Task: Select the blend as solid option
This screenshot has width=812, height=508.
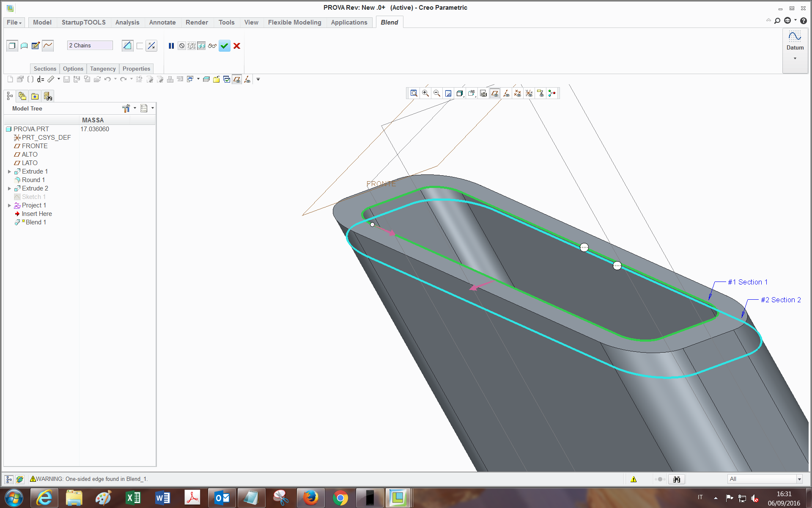Action: pyautogui.click(x=12, y=46)
